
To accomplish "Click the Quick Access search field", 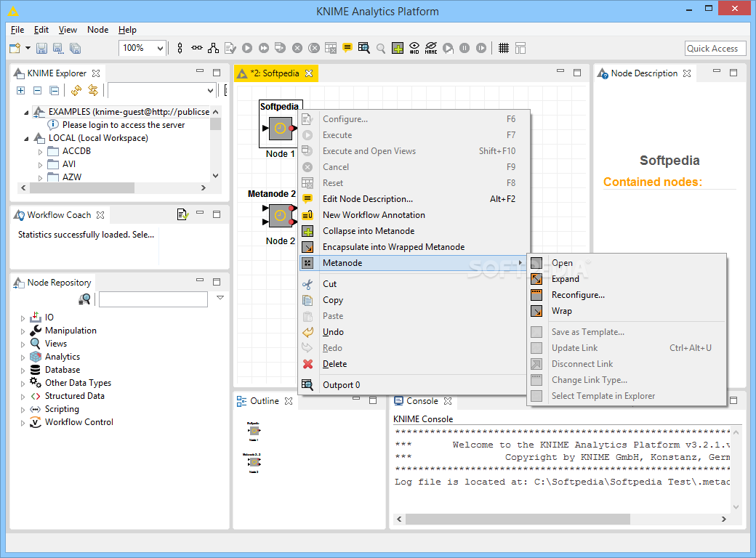I will click(715, 48).
